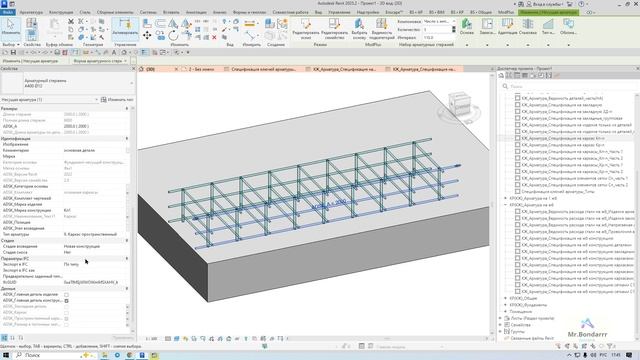Toggle ADSK_Размер в погонных мет... checkbox

(x=66, y=325)
